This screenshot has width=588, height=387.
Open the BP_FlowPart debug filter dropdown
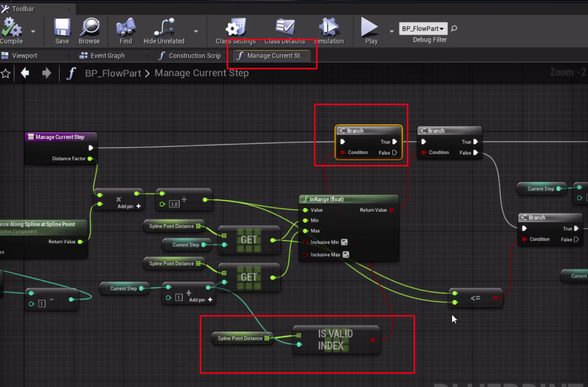(x=423, y=28)
